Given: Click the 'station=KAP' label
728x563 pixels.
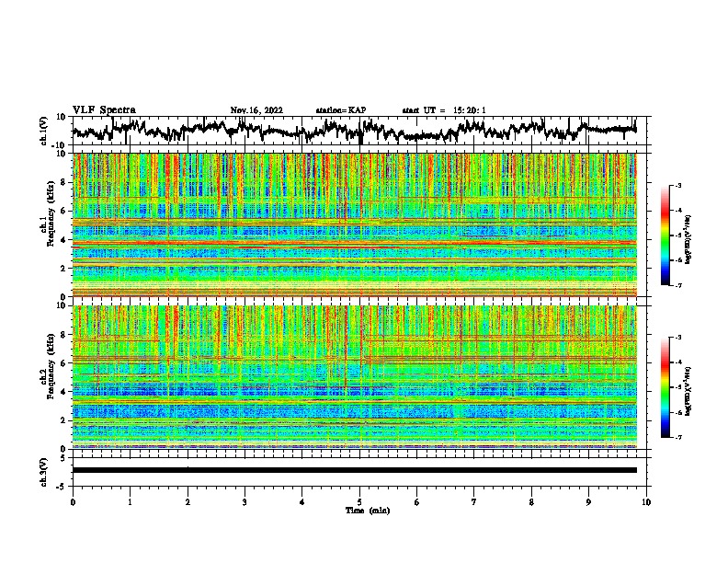Looking at the screenshot, I should [x=341, y=110].
